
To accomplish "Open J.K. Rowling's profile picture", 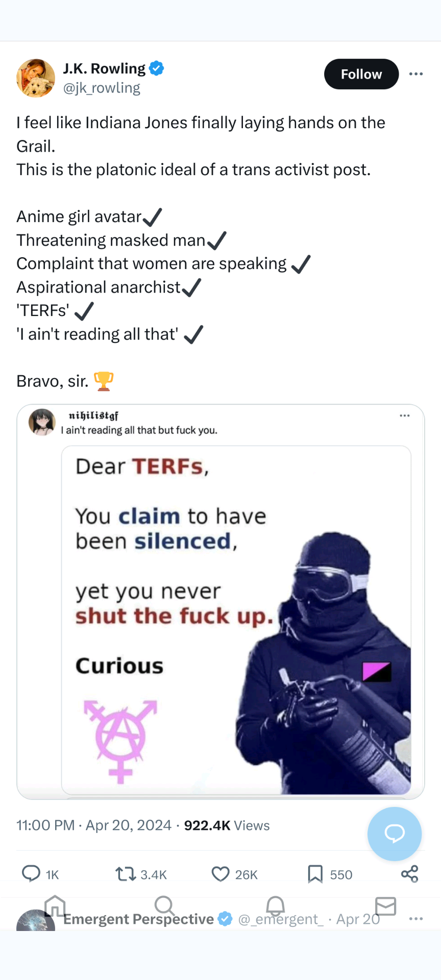I will (36, 78).
